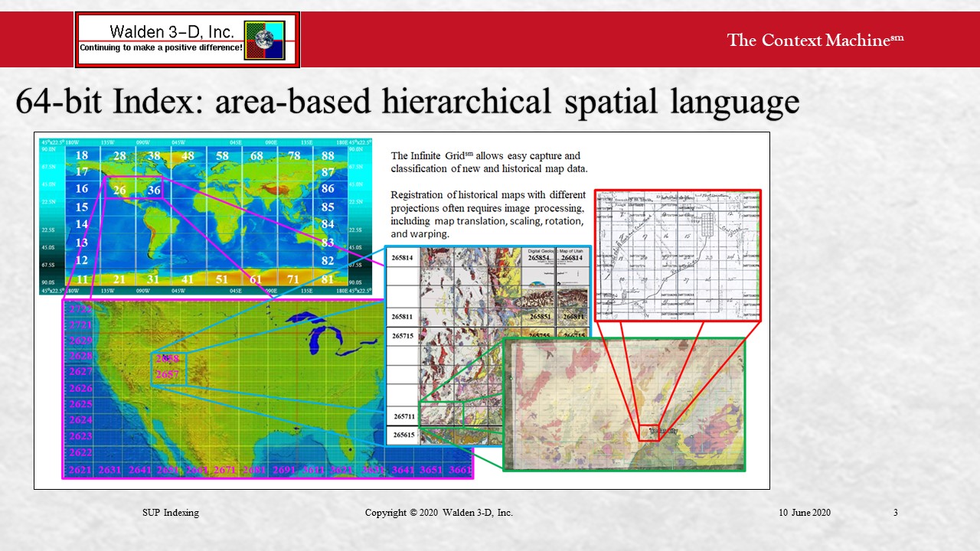Select world grid cell 26
This screenshot has height=551, width=980.
[x=119, y=190]
